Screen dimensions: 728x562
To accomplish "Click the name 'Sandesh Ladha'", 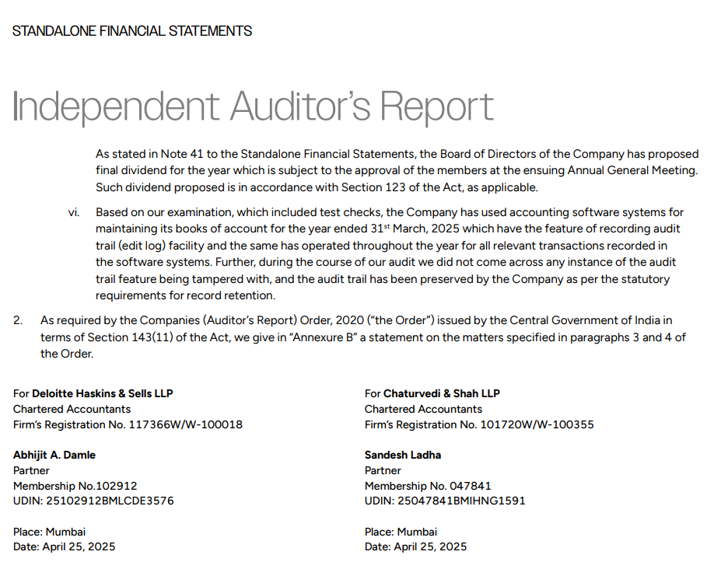I will point(403,455).
